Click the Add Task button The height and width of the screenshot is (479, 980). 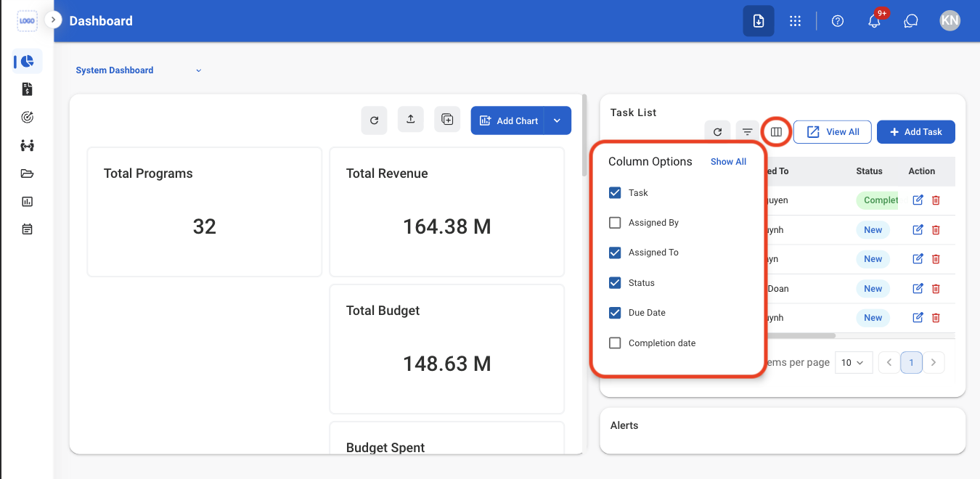click(x=916, y=131)
